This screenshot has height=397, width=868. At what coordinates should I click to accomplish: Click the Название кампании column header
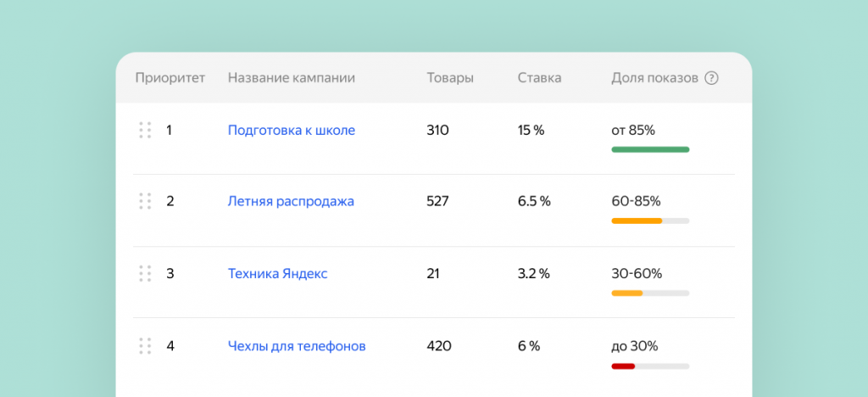292,78
